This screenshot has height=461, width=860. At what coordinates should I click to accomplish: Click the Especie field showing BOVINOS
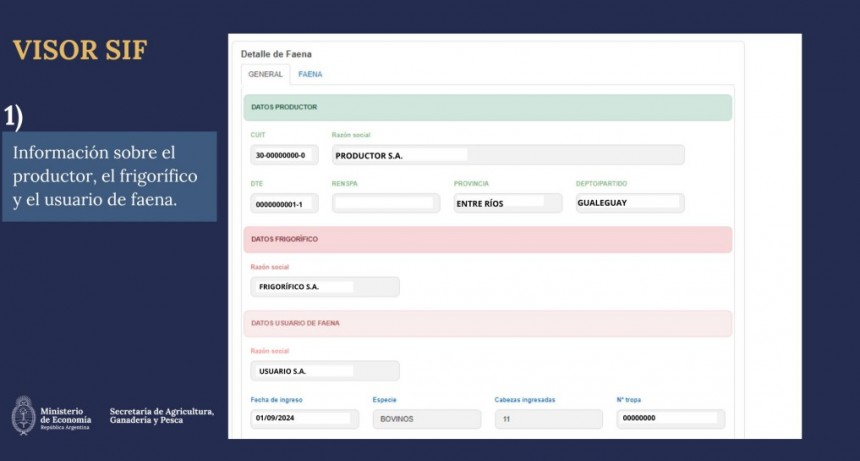427,419
